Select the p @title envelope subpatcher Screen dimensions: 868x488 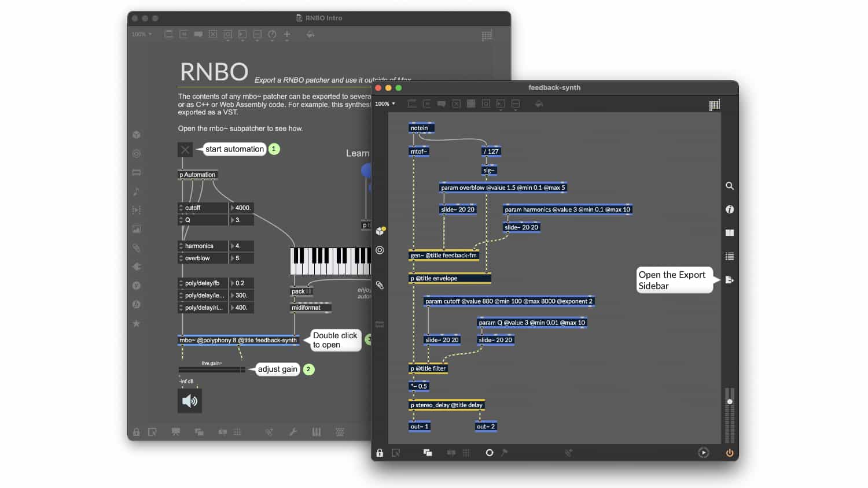coord(450,278)
